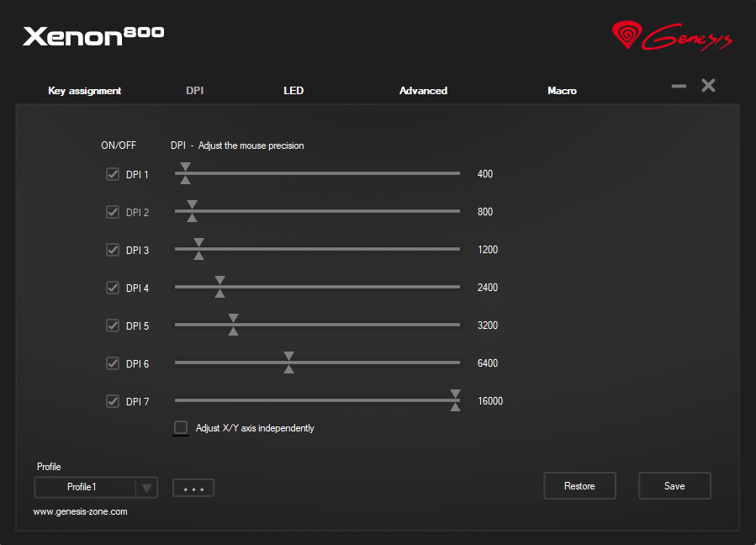Enable Adjust X/Y axis independently

click(181, 428)
